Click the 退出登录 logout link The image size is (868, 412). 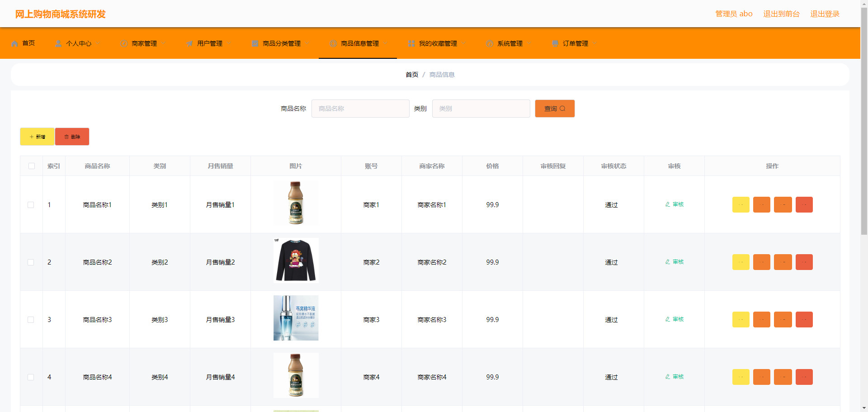point(825,14)
